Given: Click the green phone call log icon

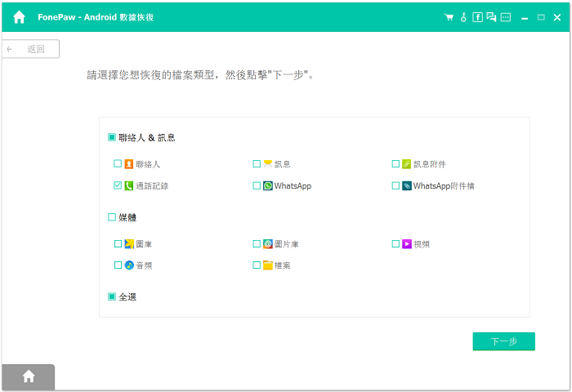Looking at the screenshot, I should pyautogui.click(x=129, y=185).
